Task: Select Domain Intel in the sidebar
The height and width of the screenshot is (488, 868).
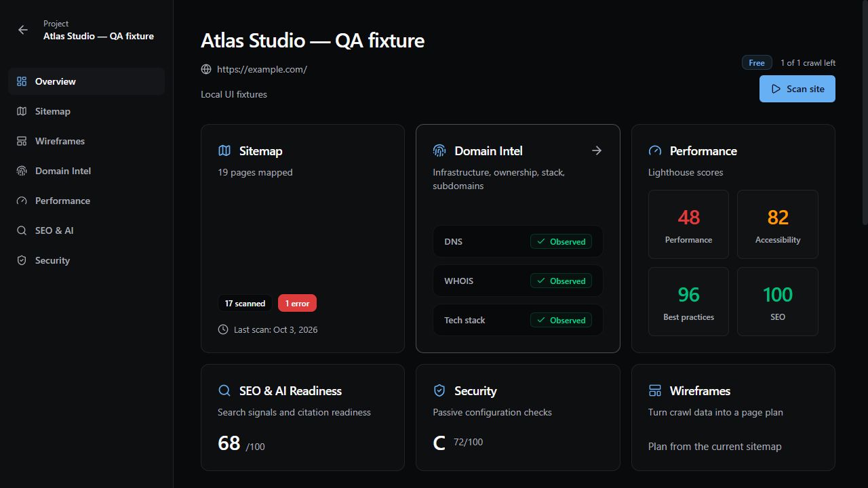Action: (87, 171)
